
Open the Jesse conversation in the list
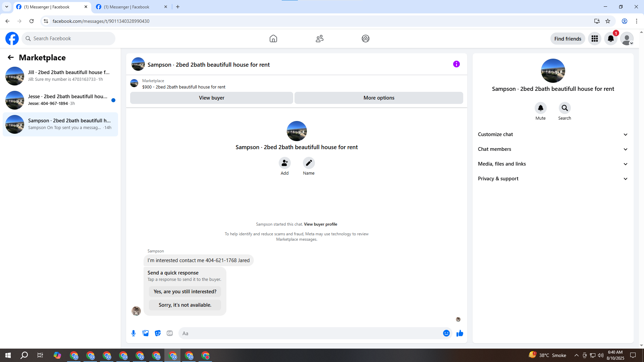click(60, 100)
